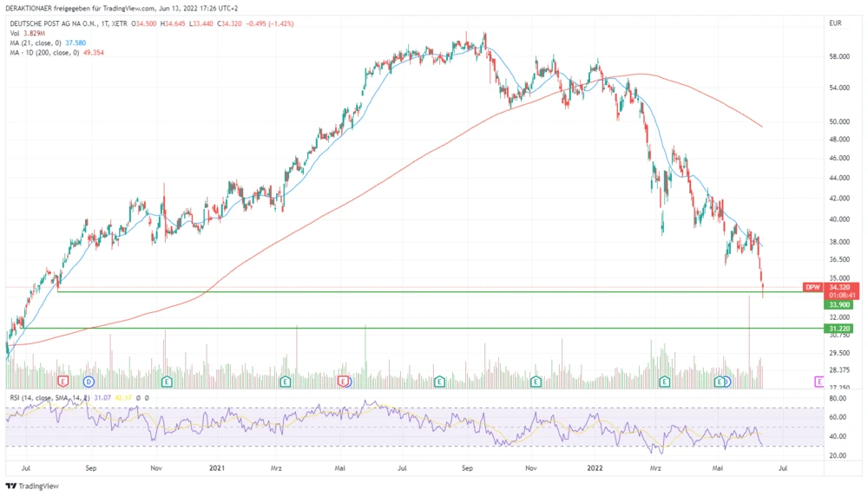
Task: Click the purple upcoming earnings marker
Action: (819, 381)
